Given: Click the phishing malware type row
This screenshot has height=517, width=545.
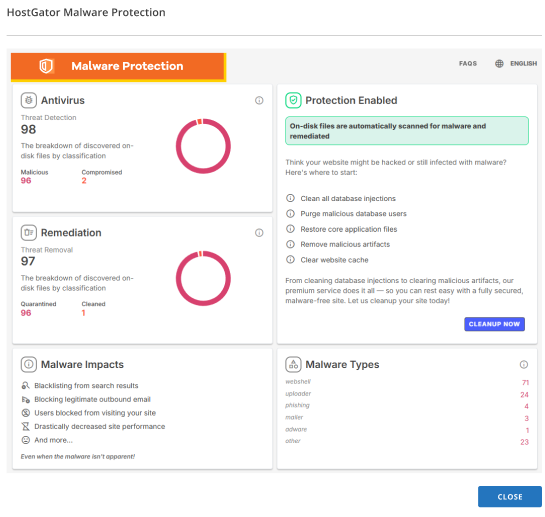Looking at the screenshot, I should [x=407, y=406].
